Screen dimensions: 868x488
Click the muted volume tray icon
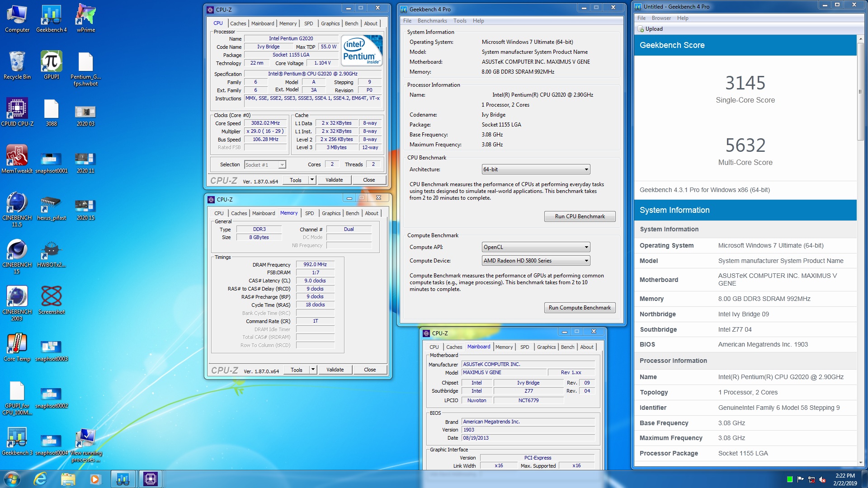(822, 479)
